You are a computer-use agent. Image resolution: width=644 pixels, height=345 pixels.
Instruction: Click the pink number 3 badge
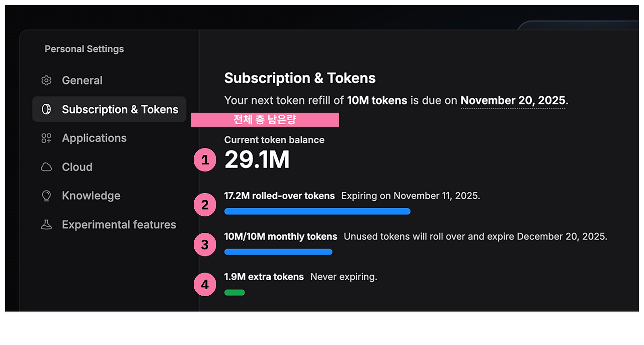tap(205, 245)
